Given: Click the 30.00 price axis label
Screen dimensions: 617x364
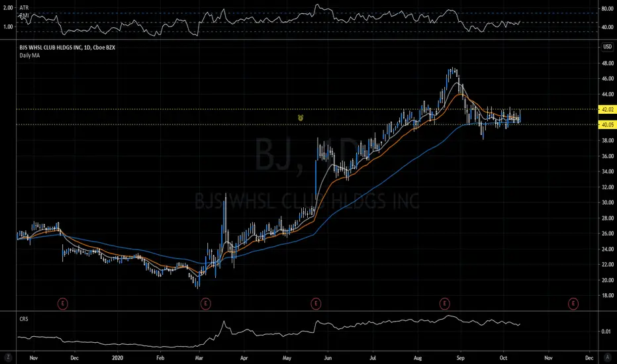Looking at the screenshot, I should [608, 203].
